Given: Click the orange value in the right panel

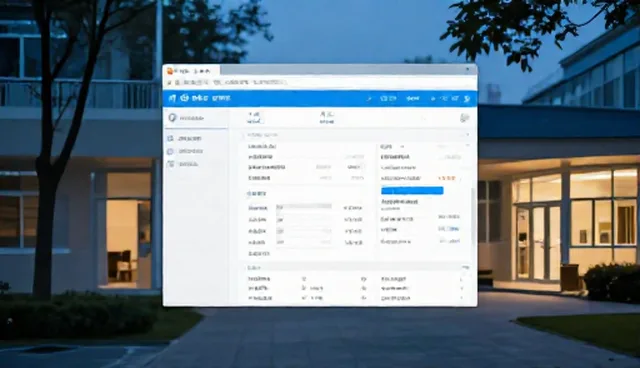Looking at the screenshot, I should pyautogui.click(x=447, y=178).
